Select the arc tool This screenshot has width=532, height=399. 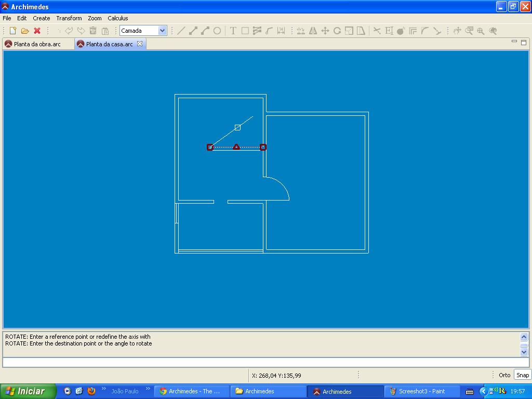pyautogui.click(x=269, y=31)
